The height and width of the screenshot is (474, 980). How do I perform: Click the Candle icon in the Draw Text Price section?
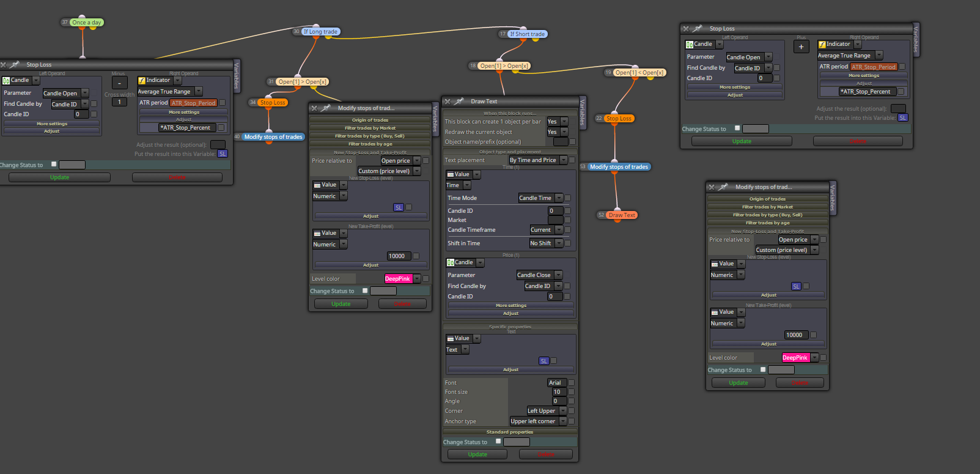(x=451, y=262)
